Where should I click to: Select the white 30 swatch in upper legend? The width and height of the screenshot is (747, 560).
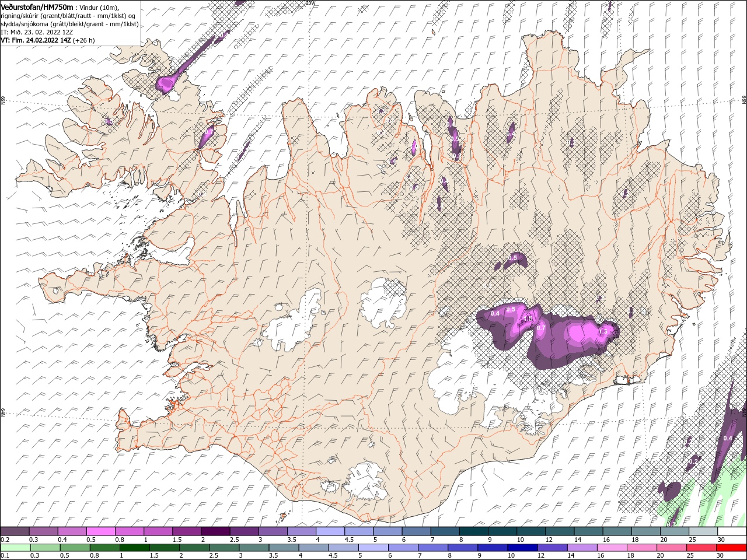click(732, 531)
